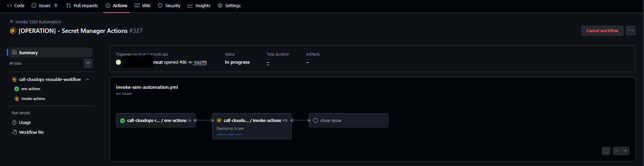Collapse the call-cloudops-reusable-workflow job group
This screenshot has height=166, width=644.
[87, 80]
